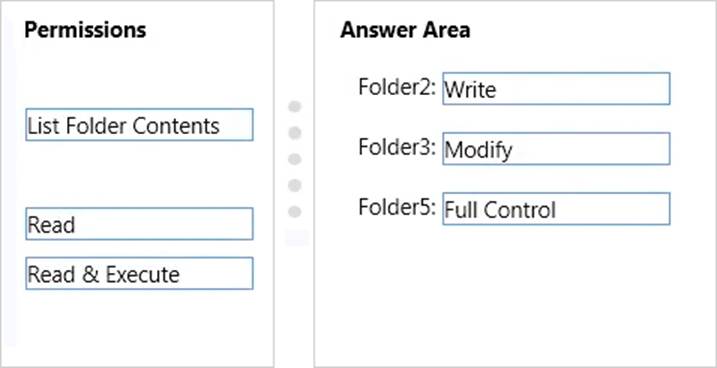
Task: Click the Folder2 label
Action: pyautogui.click(x=397, y=87)
